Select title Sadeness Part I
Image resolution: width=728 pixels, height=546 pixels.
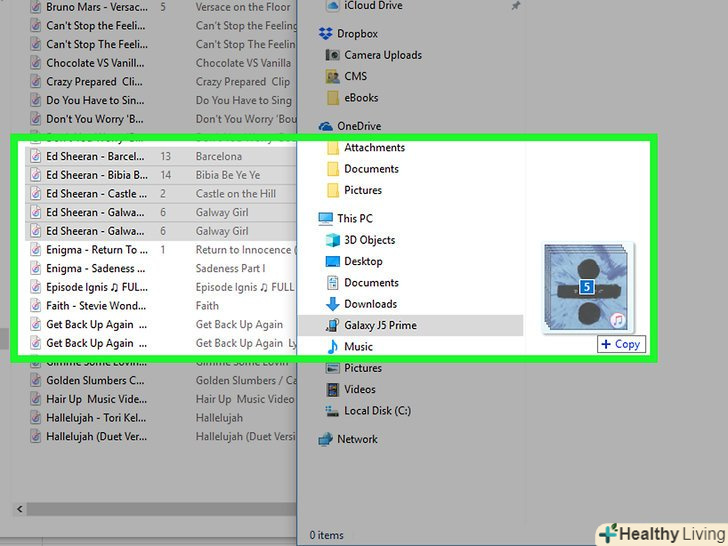[x=230, y=269]
